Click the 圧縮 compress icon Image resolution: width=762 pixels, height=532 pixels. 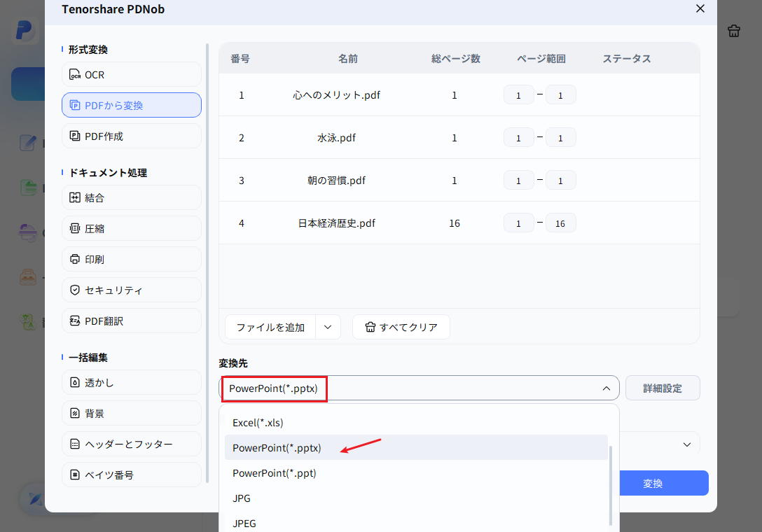tap(75, 228)
